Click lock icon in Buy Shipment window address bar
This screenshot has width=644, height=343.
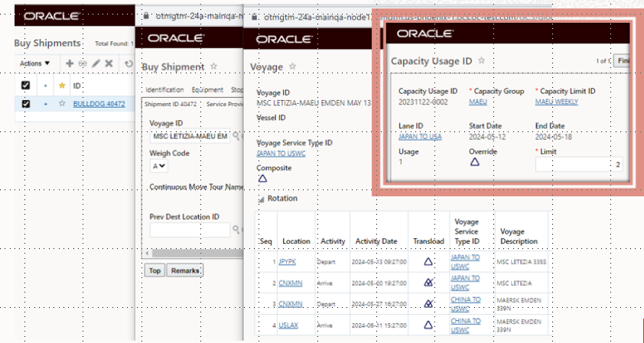(146, 15)
